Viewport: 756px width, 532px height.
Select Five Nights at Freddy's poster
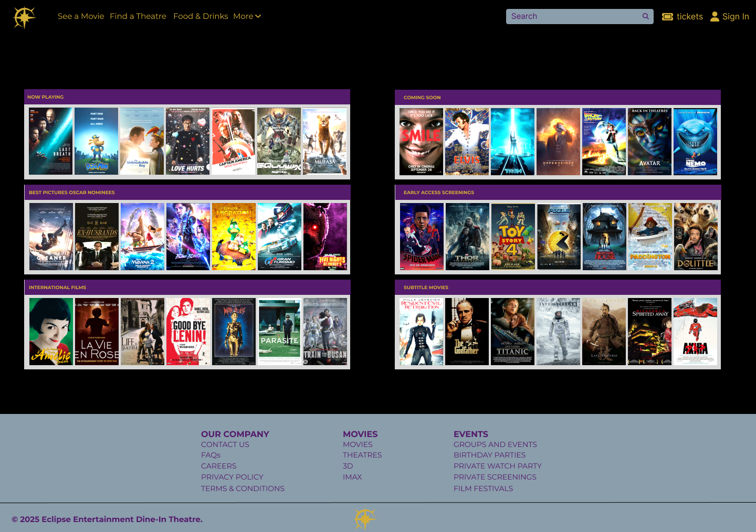click(x=325, y=237)
